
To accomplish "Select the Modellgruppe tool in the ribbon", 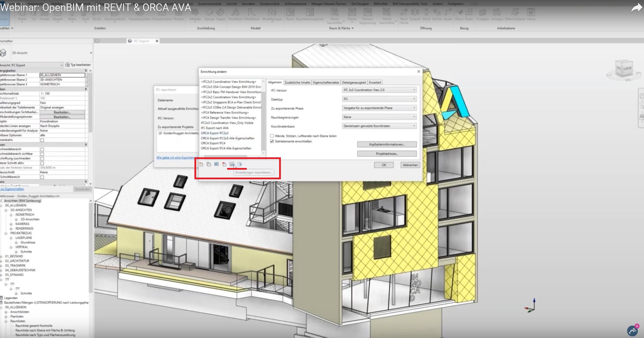I will tap(272, 15).
